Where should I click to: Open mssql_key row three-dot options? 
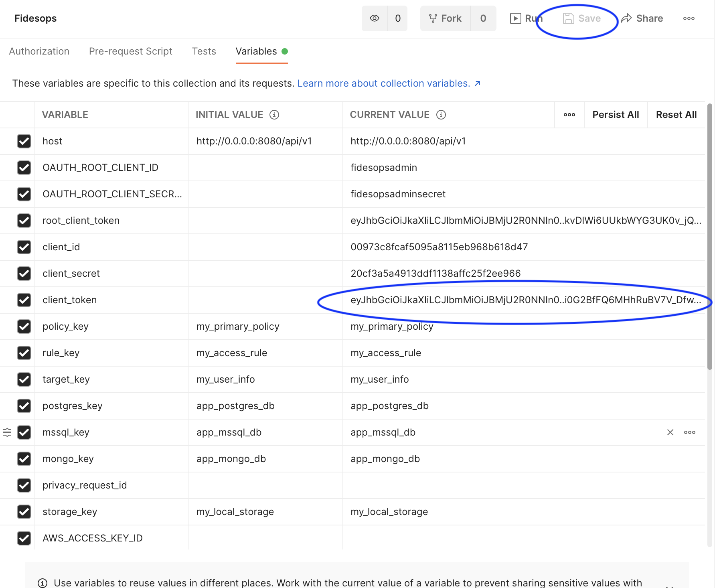coord(689,432)
